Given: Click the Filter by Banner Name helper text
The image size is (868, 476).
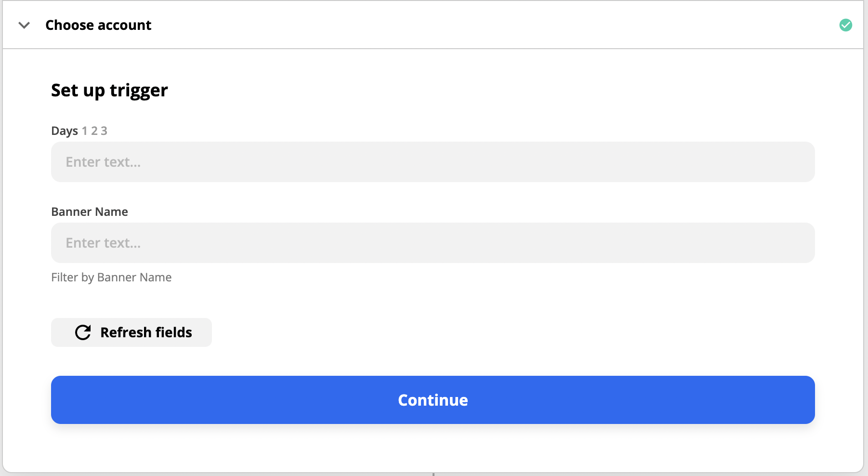Looking at the screenshot, I should pyautogui.click(x=111, y=278).
